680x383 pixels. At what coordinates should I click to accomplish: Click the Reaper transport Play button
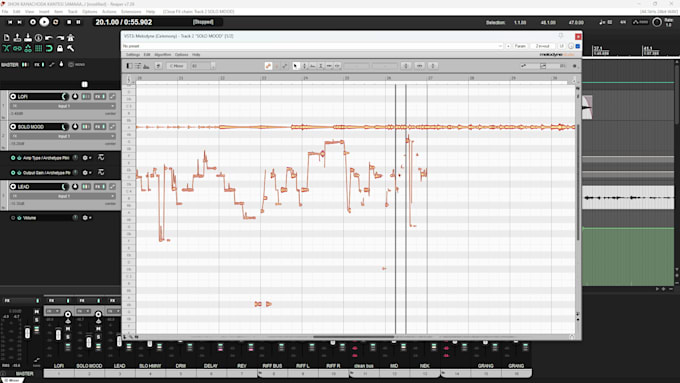pos(44,22)
